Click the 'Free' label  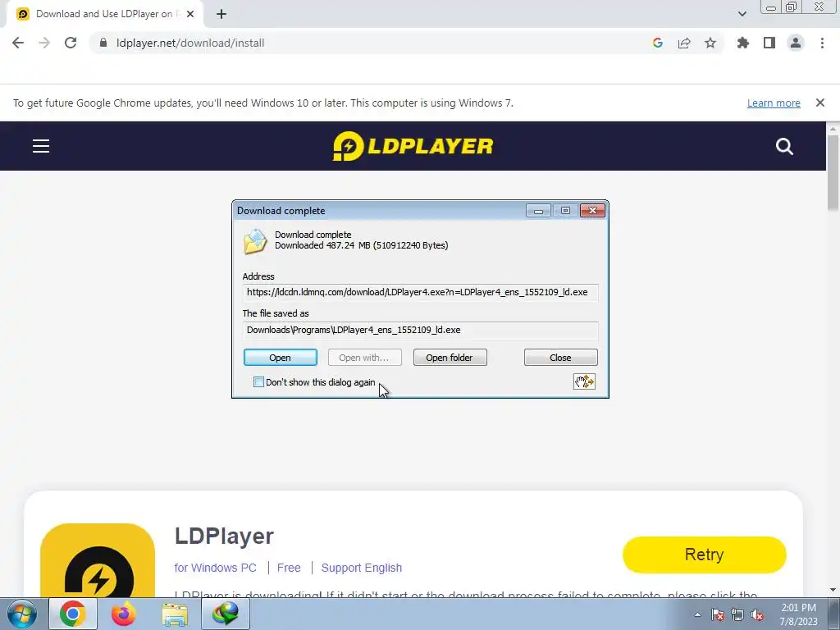click(x=289, y=568)
